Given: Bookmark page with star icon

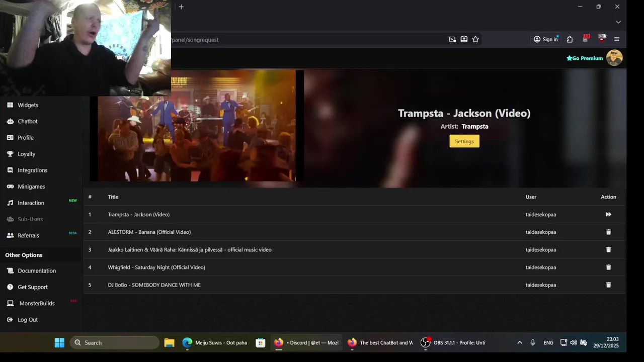Looking at the screenshot, I should point(475,39).
